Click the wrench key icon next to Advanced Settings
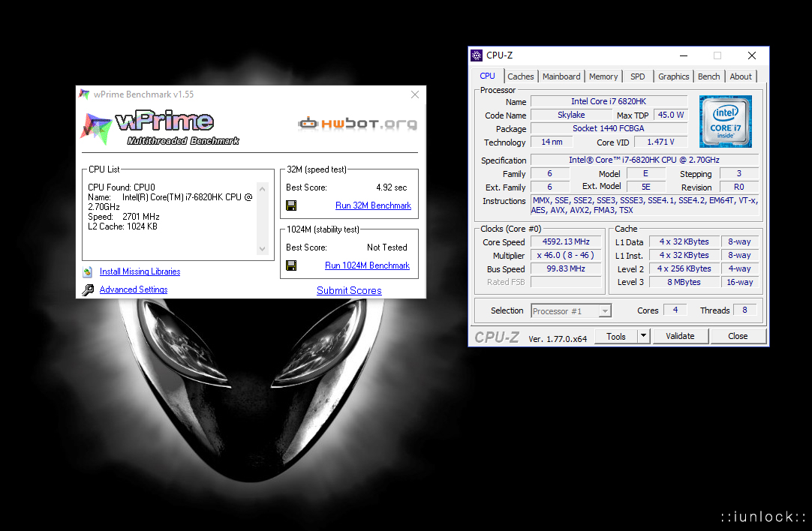 click(x=88, y=289)
